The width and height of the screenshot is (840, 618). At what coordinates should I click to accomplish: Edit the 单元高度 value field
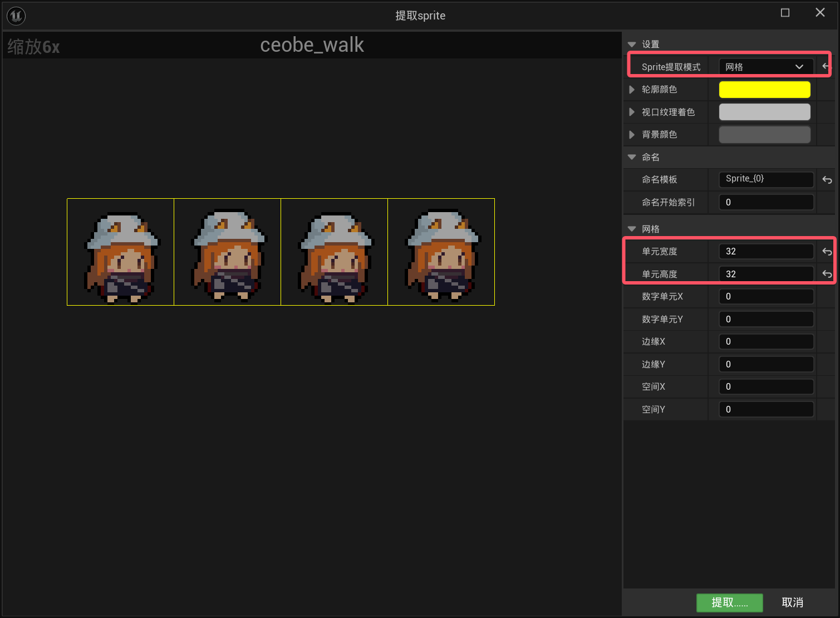766,274
